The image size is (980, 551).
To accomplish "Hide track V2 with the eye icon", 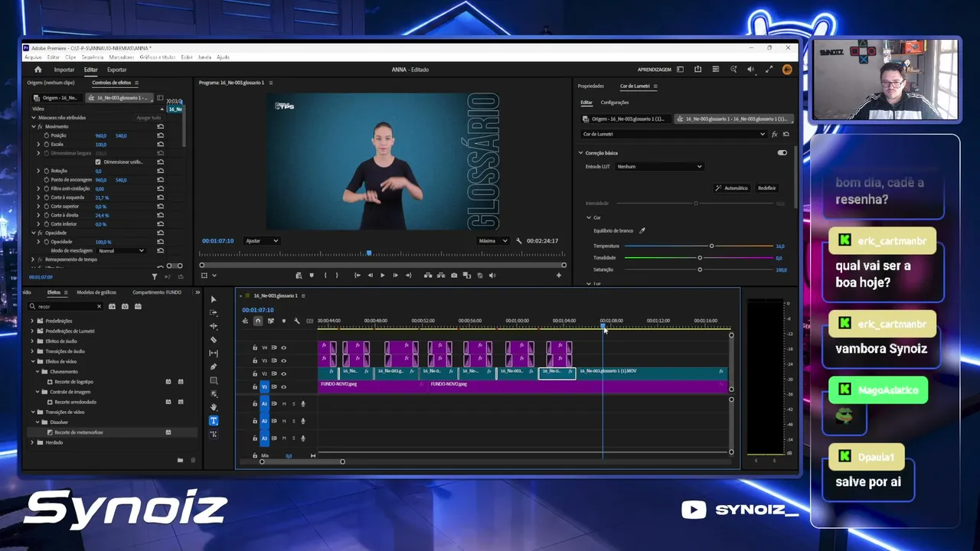I will click(283, 373).
